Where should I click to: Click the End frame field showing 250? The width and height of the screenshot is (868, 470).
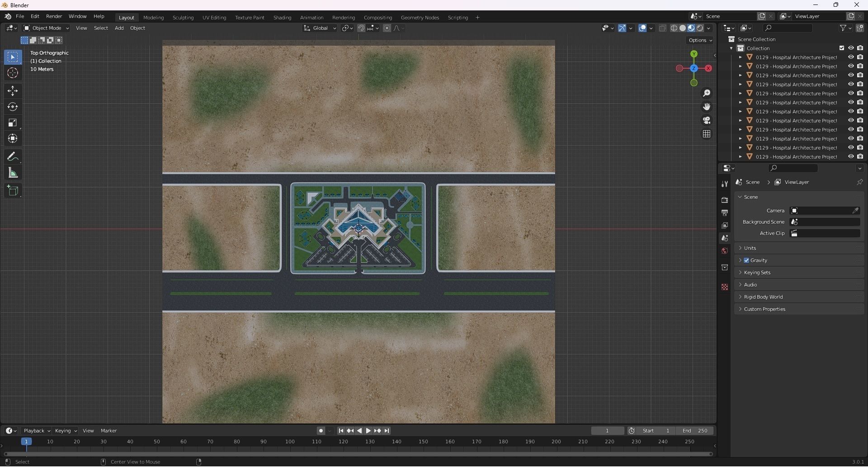click(695, 431)
